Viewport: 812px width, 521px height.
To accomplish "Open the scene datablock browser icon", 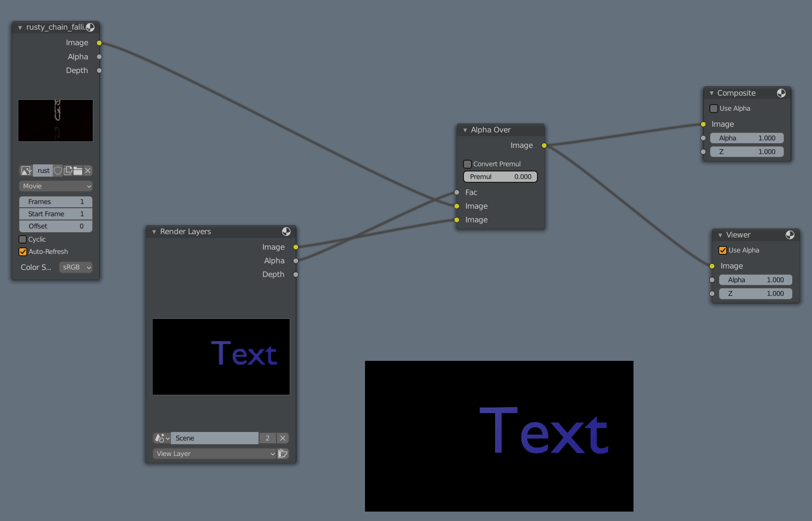I will [x=161, y=438].
